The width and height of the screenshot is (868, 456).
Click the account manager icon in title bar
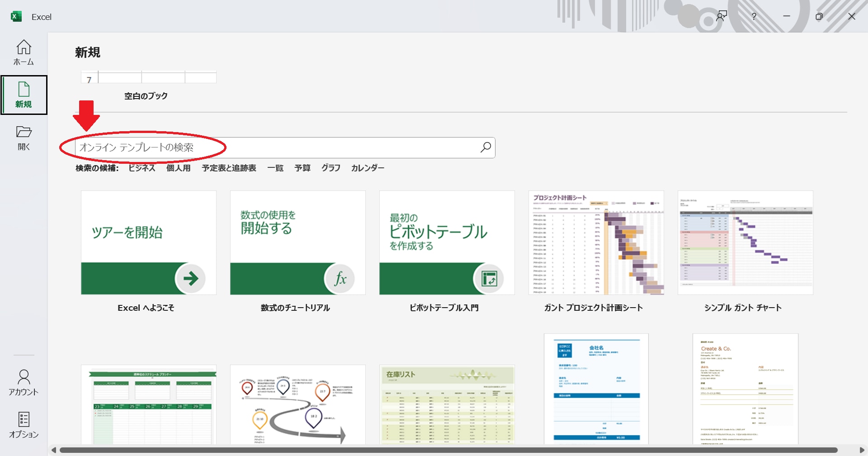(x=721, y=16)
